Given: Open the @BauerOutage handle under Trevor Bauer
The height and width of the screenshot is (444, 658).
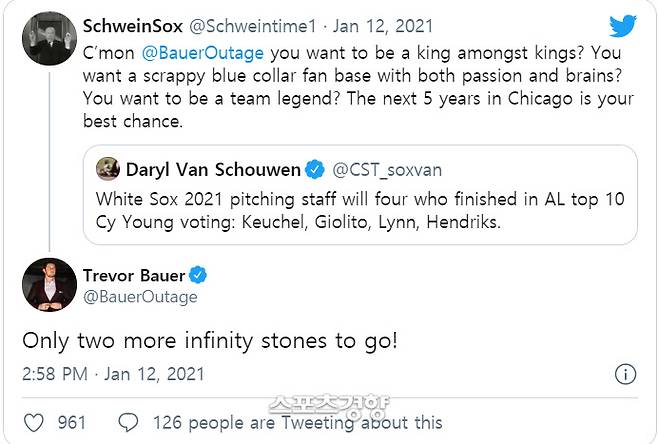Looking at the screenshot, I should (140, 296).
